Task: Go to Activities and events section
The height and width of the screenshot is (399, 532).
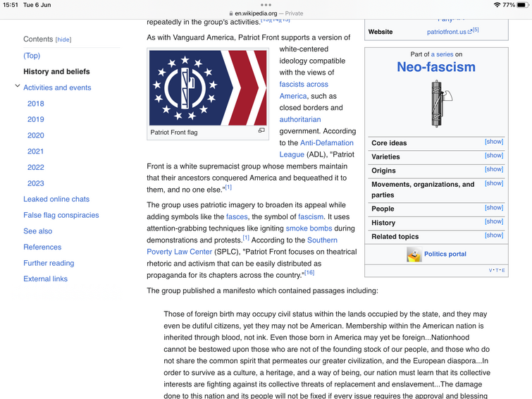Action: coord(57,87)
